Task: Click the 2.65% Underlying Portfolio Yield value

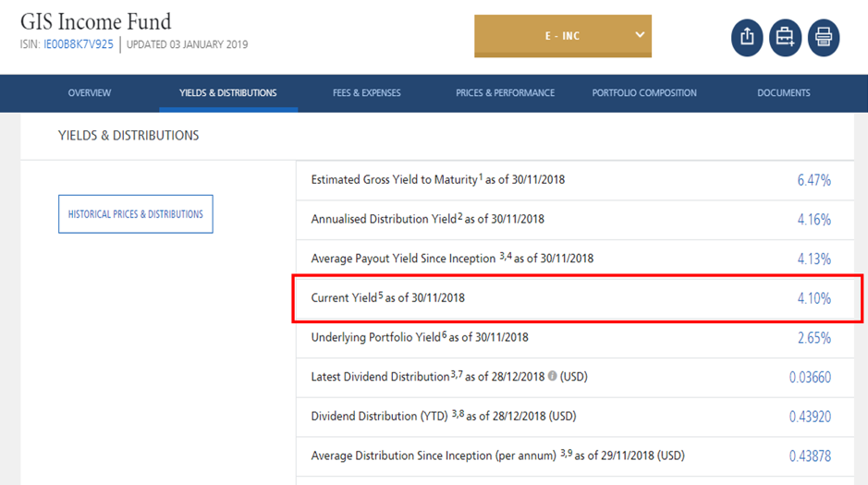Action: 813,338
